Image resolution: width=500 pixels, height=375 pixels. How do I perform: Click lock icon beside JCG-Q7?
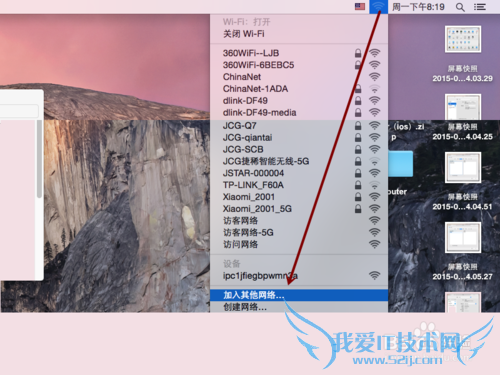tap(358, 126)
